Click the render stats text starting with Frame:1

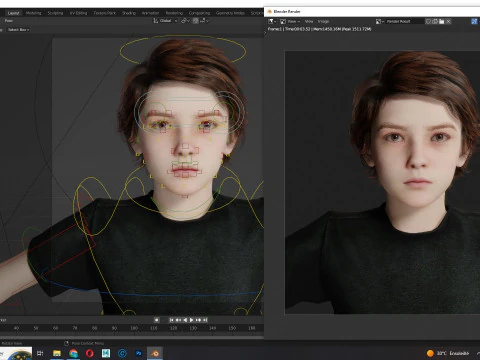click(319, 29)
